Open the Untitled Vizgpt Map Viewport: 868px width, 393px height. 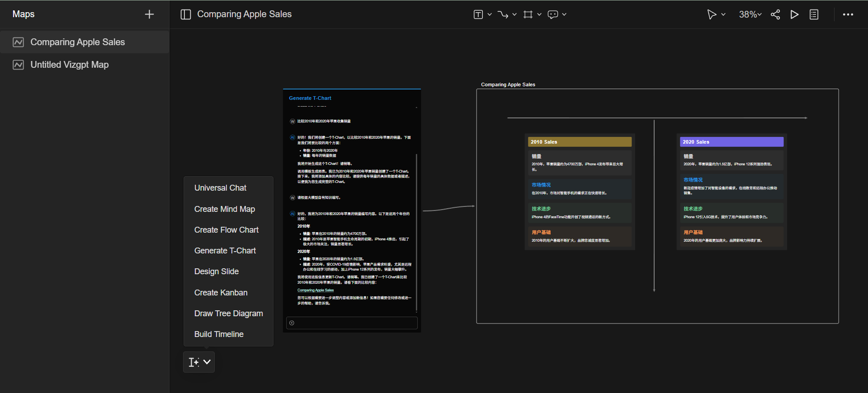point(85,65)
